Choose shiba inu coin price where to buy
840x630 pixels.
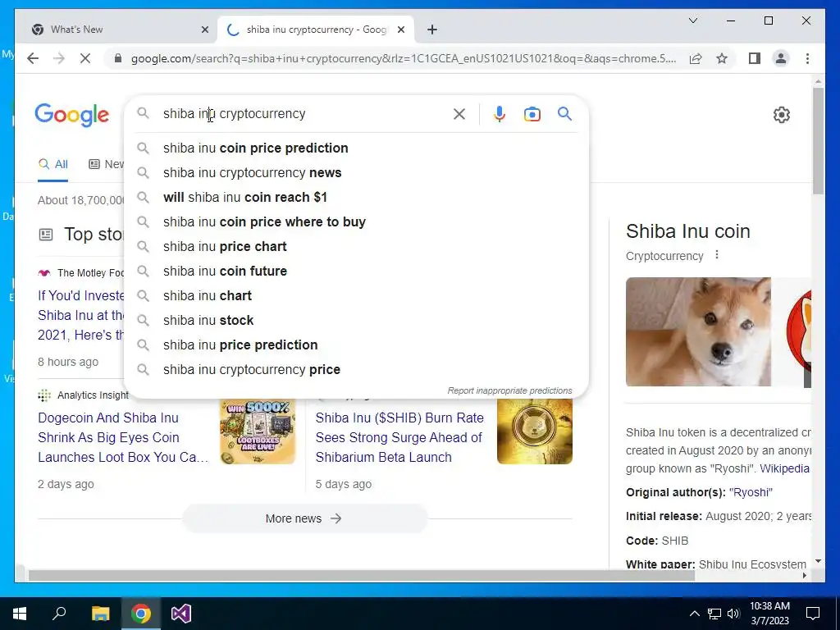point(356,221)
